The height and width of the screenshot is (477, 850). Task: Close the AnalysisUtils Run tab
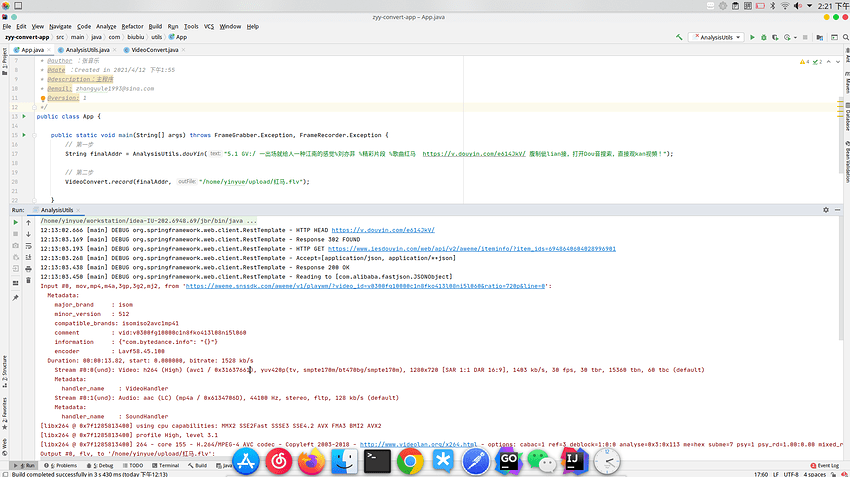(78, 210)
